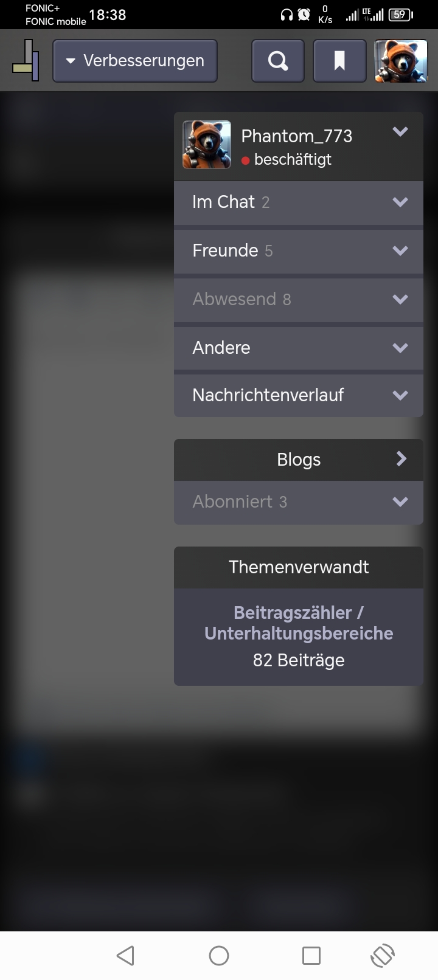The height and width of the screenshot is (980, 438).
Task: Tap the Phantom_773 profile picture in the panel
Action: [207, 145]
